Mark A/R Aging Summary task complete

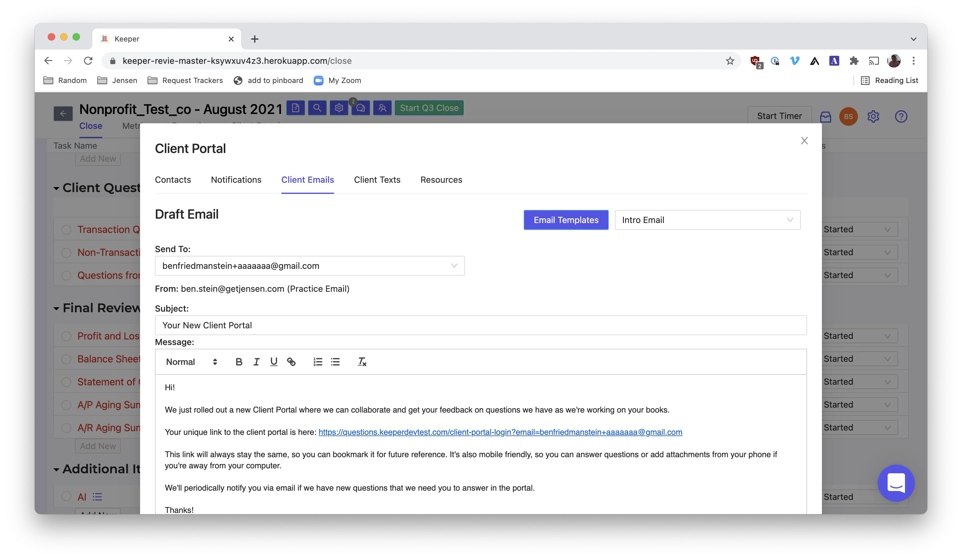pyautogui.click(x=66, y=428)
